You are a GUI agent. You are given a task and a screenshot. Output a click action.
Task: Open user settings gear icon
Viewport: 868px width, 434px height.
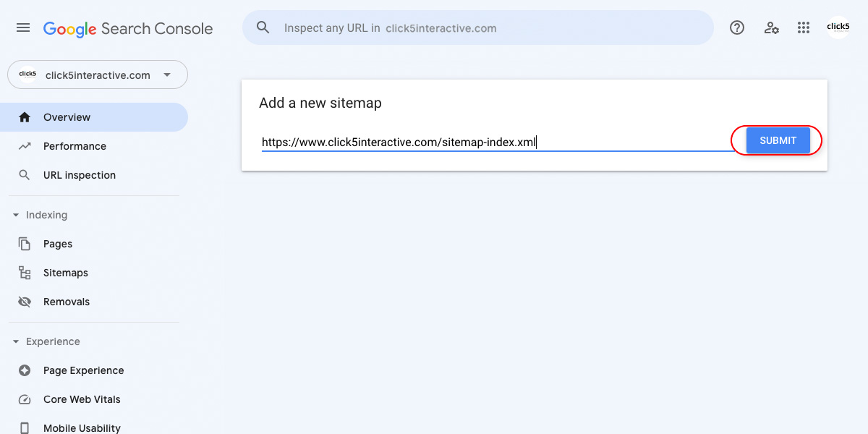771,27
